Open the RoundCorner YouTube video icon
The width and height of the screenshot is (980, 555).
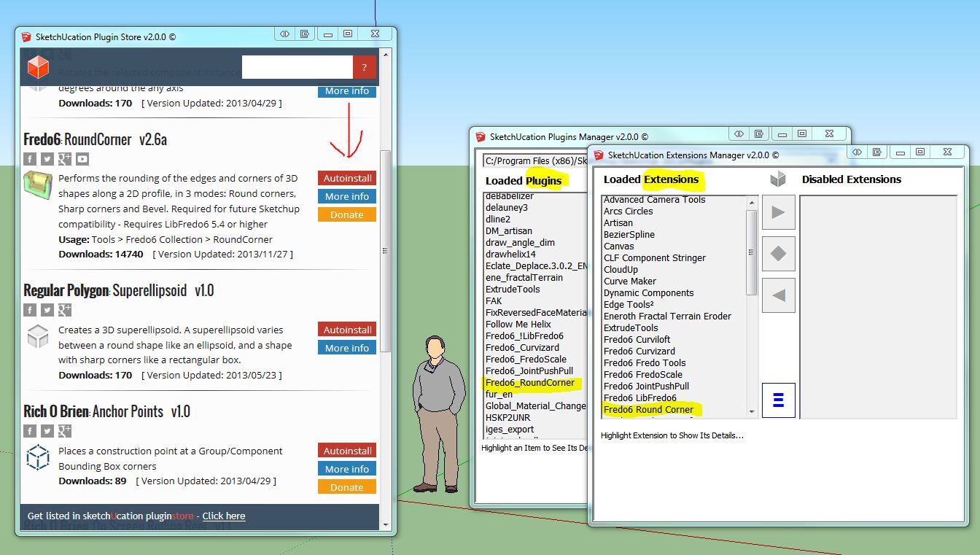82,159
